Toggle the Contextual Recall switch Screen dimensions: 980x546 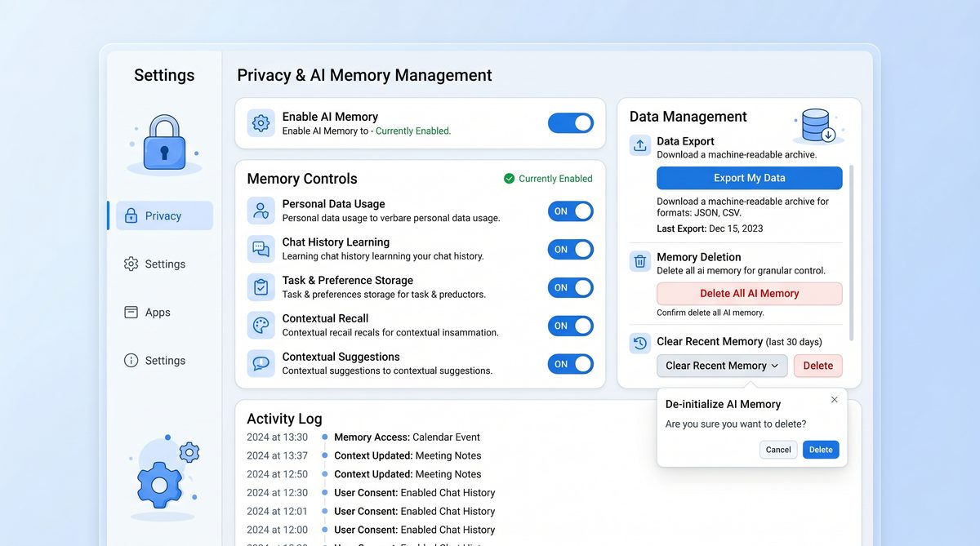coord(571,326)
